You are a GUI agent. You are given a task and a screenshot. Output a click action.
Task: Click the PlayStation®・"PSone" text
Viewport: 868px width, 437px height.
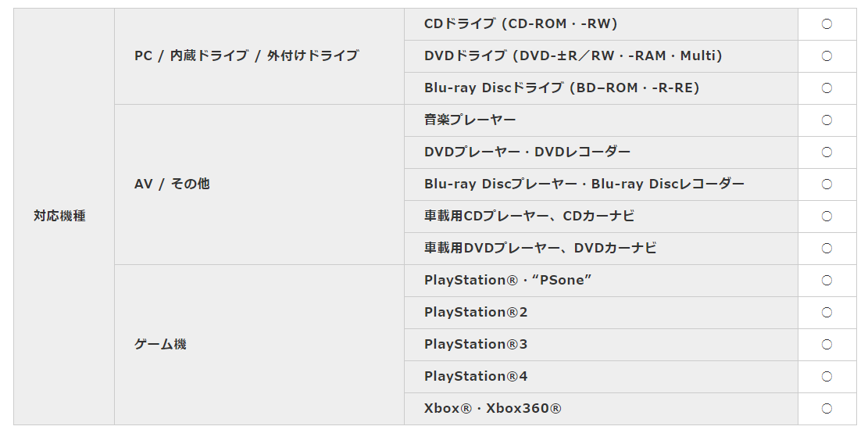point(508,280)
